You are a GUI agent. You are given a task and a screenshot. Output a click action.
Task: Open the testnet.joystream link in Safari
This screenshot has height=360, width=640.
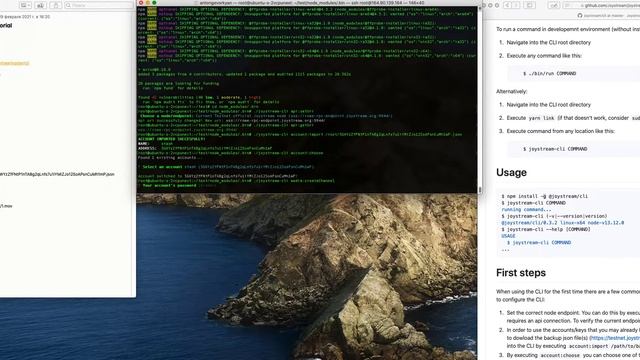pos(615,338)
